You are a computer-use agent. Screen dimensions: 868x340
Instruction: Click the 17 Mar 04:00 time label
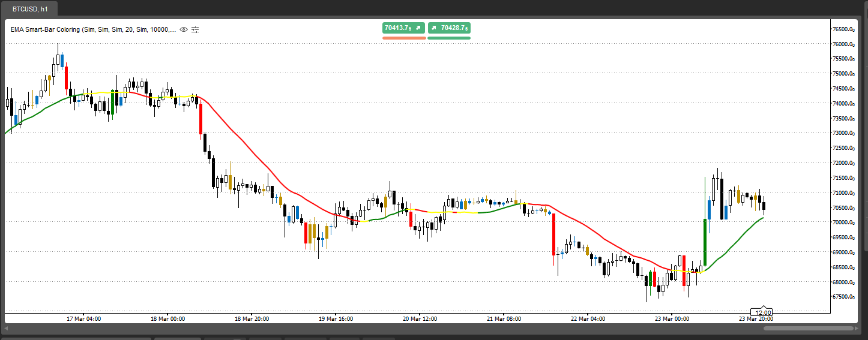pyautogui.click(x=83, y=319)
